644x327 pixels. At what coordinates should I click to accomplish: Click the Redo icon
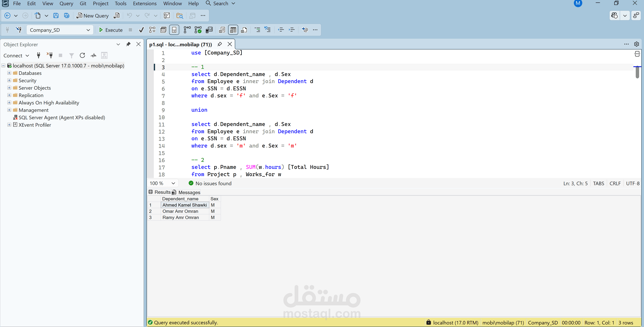(147, 16)
